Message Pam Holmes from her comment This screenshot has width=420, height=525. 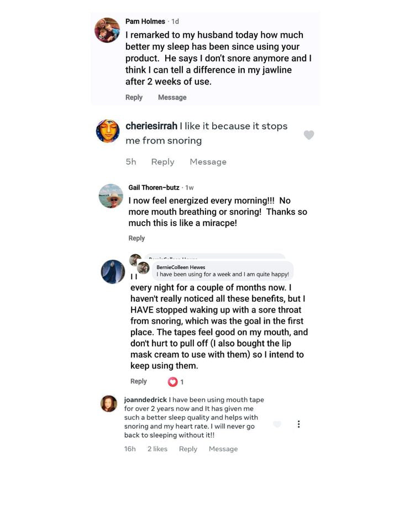pyautogui.click(x=172, y=97)
